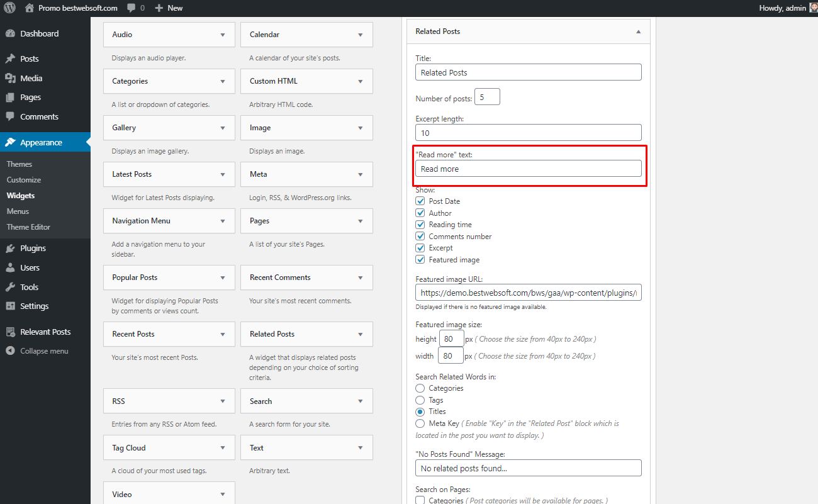Uncheck the Post Date checkbox
This screenshot has width=818, height=504.
420,201
